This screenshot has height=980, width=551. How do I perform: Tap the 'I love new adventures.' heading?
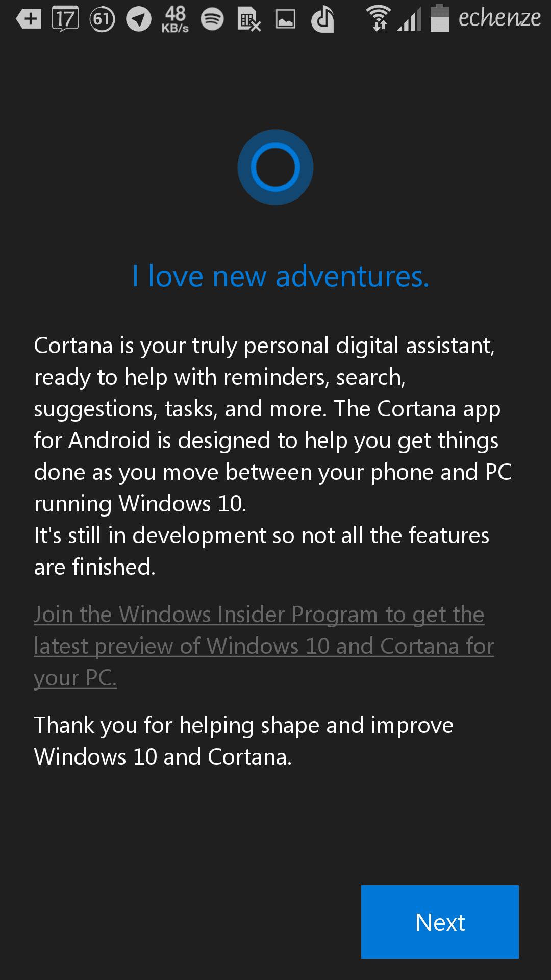tap(280, 276)
